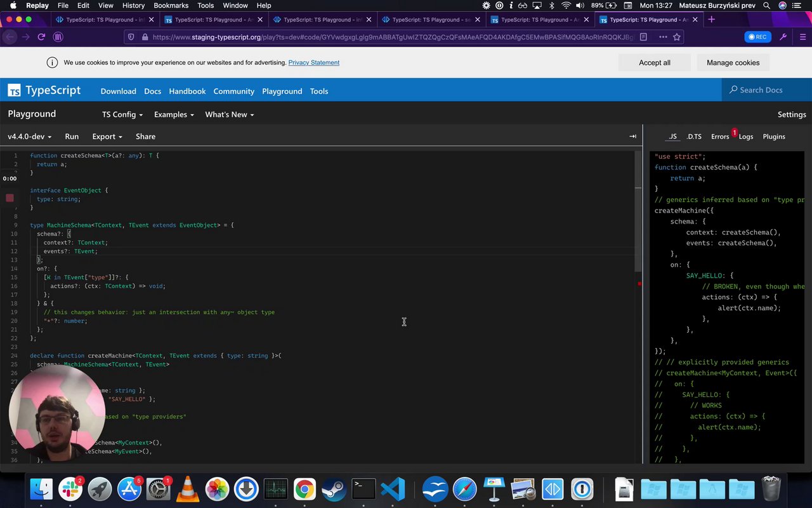Viewport: 812px width, 508px height.
Task: Launch the App Store from the dock
Action: (129, 489)
